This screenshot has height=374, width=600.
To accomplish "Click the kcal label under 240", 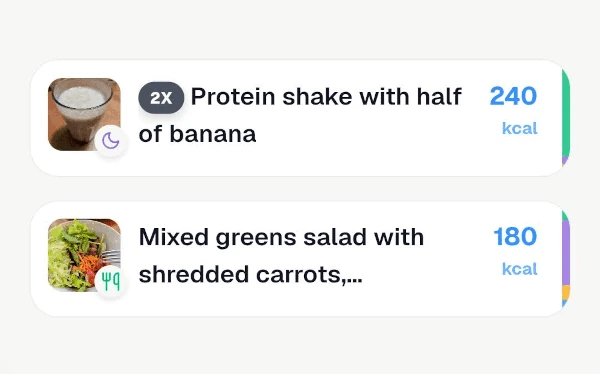I will coord(520,128).
